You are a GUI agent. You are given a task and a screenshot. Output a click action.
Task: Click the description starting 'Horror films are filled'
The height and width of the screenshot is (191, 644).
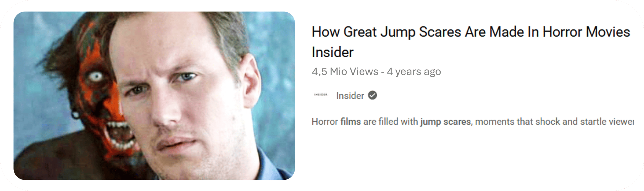coord(473,122)
